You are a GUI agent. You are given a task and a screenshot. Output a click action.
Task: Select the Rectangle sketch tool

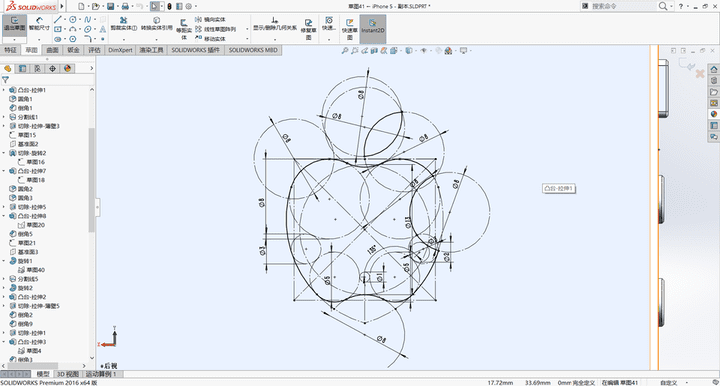tap(57, 29)
